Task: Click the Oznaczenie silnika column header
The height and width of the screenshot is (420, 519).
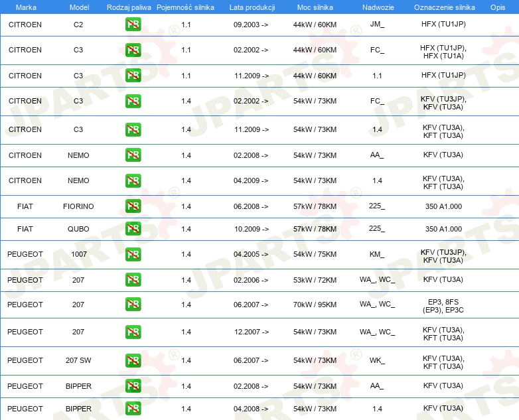Action: [x=444, y=7]
